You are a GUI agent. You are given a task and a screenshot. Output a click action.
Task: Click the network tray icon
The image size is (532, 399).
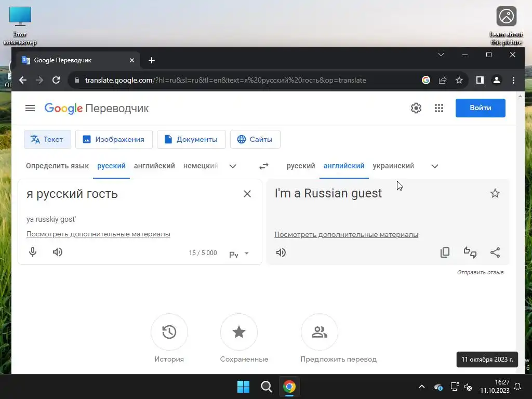click(455, 387)
